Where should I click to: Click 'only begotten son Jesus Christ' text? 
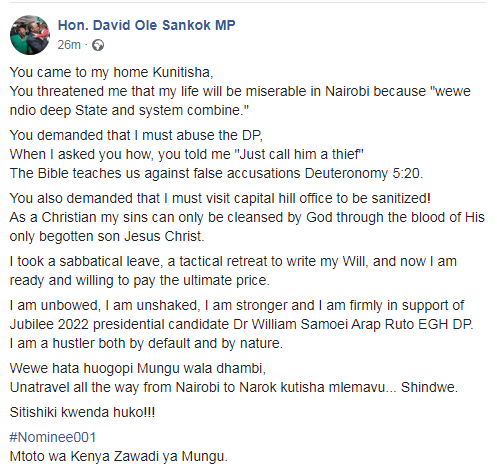coord(107,236)
